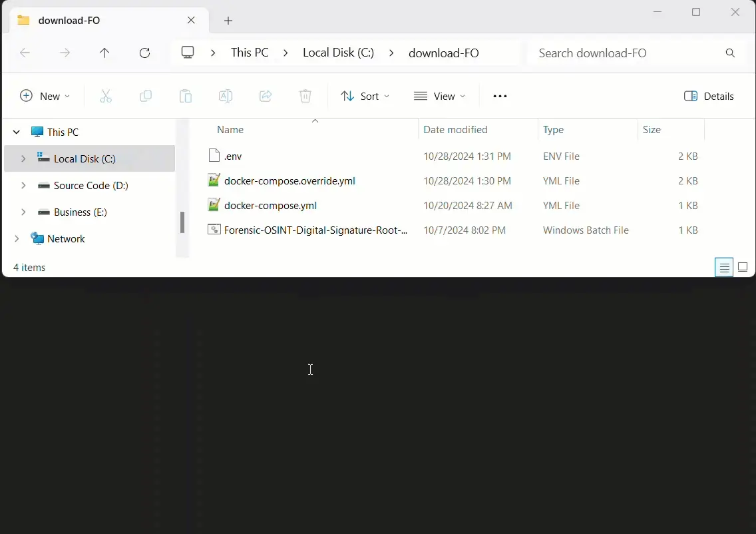This screenshot has height=534, width=756.
Task: Toggle the Details pane
Action: click(x=709, y=96)
